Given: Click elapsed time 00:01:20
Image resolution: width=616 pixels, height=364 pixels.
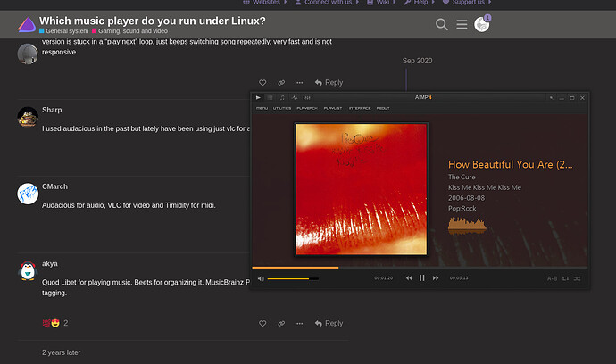Looking at the screenshot, I should [x=383, y=278].
